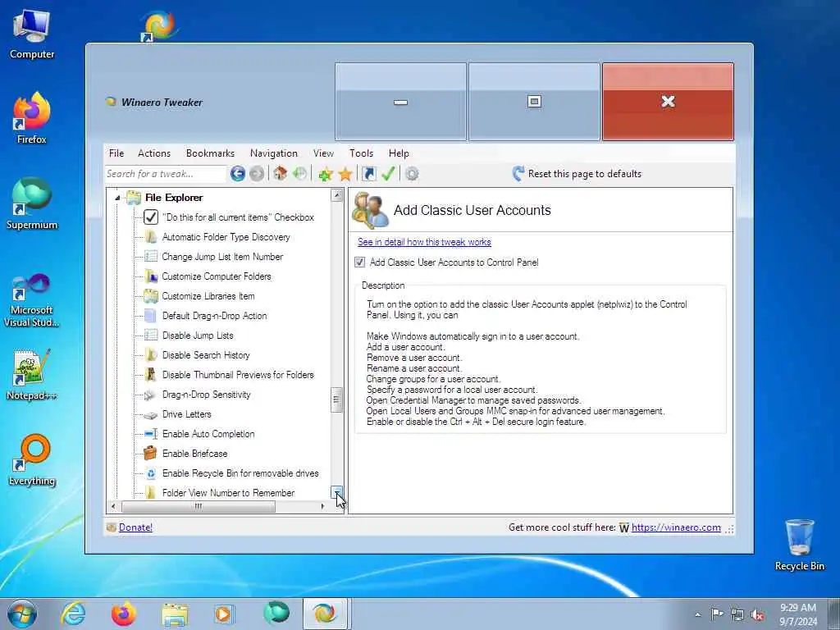Open the File menu
This screenshot has width=840, height=630.
[x=116, y=153]
